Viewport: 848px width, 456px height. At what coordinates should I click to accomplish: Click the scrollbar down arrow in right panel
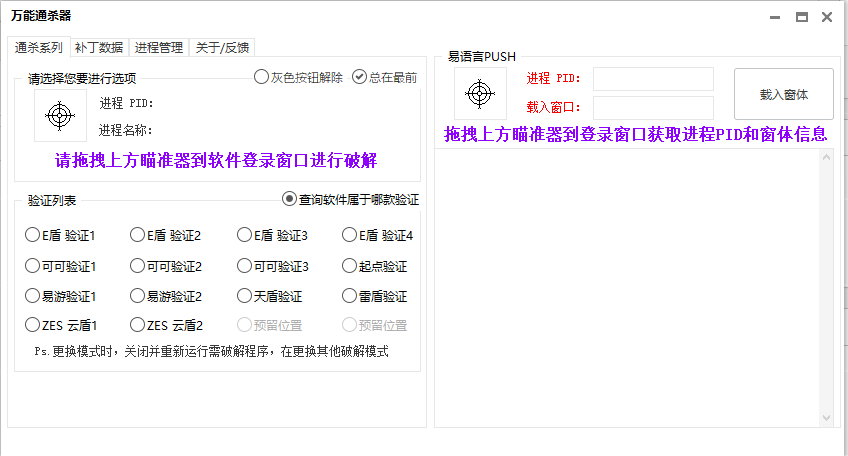(x=826, y=417)
